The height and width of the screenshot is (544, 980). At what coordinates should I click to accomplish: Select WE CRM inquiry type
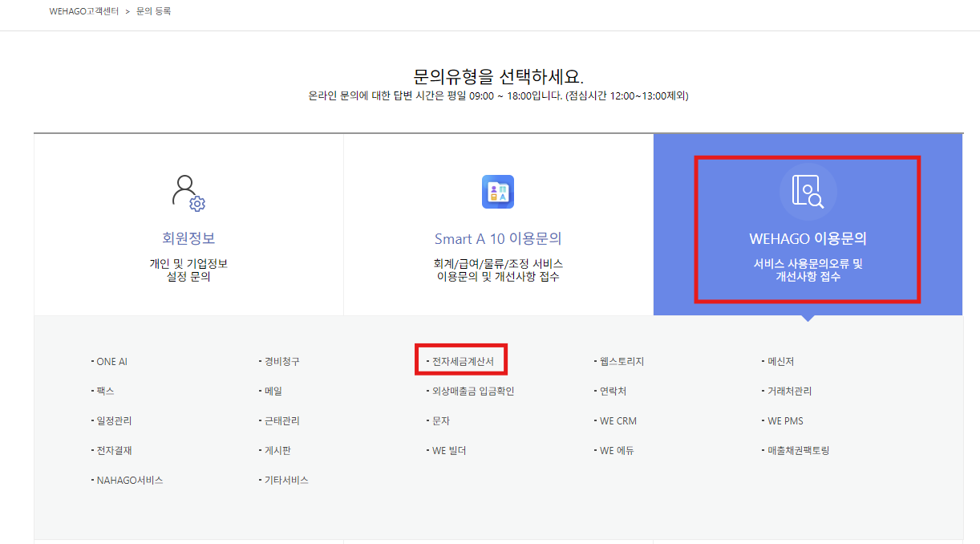618,421
